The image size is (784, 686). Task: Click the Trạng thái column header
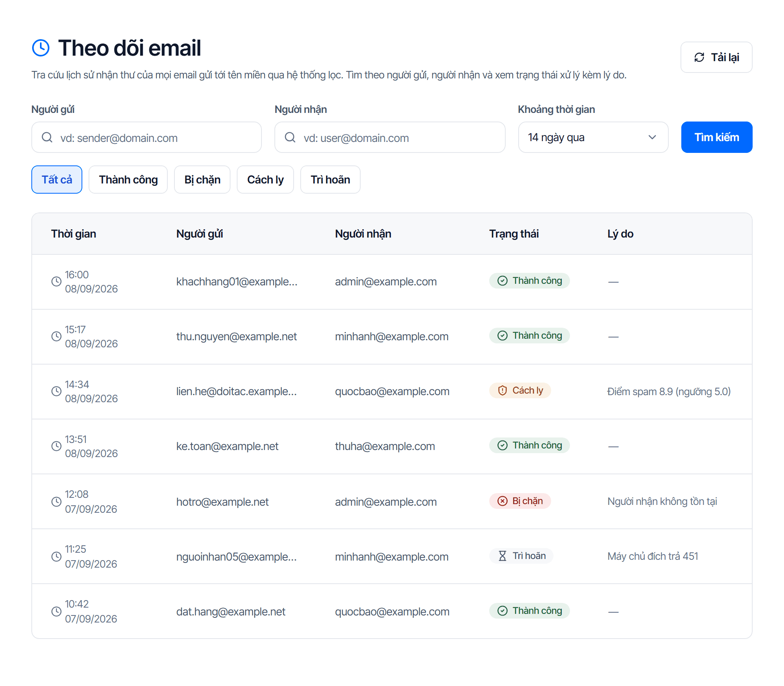tap(514, 234)
